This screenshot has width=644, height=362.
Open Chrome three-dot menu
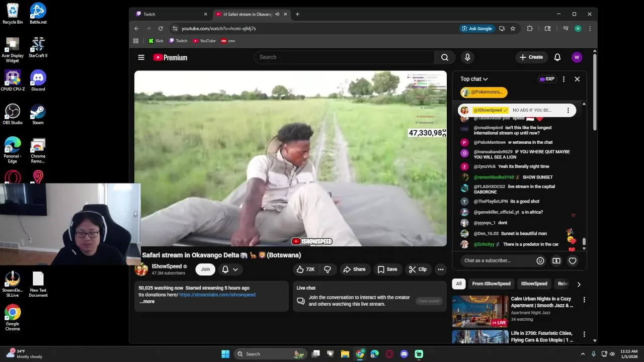(590, 29)
